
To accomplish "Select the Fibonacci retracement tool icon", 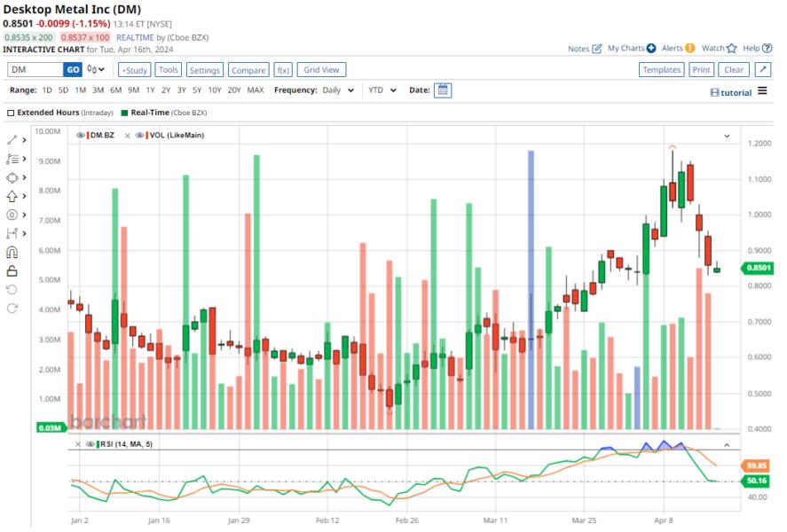I will coord(12,159).
